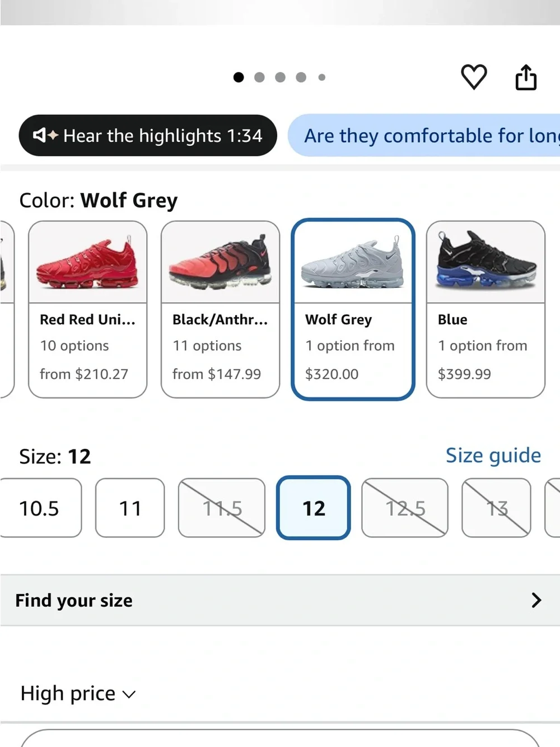Go to the first image carousel dot
The height and width of the screenshot is (747, 560).
click(239, 77)
